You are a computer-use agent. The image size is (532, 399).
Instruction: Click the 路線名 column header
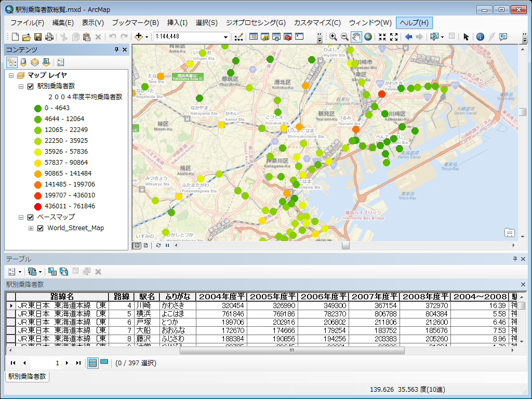click(62, 297)
